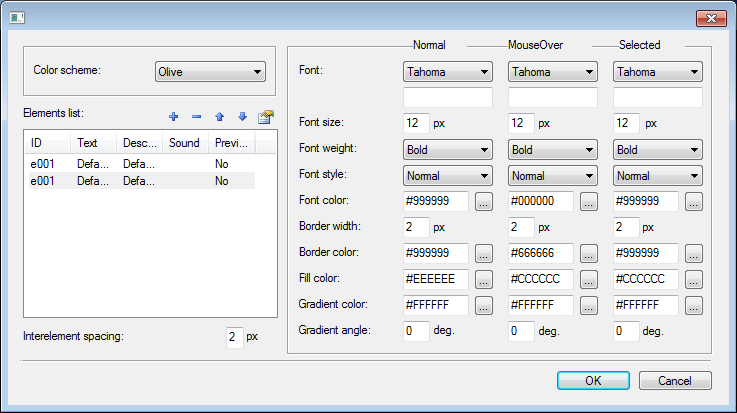
Task: Click the ID column header in Elements list
Action: 47,143
